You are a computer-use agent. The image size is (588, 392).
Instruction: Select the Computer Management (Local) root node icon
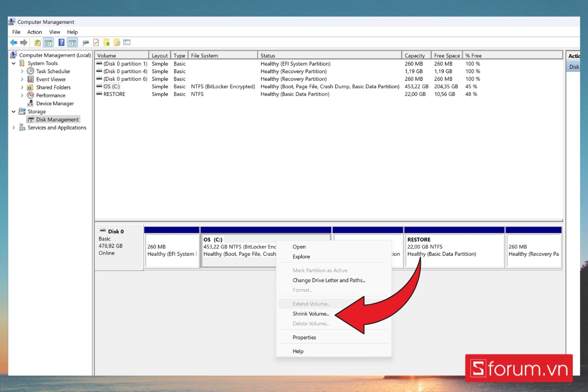[14, 55]
